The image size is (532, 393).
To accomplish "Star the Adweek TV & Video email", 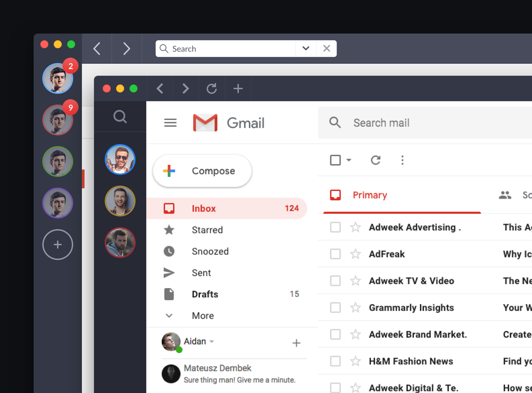I will (x=355, y=280).
